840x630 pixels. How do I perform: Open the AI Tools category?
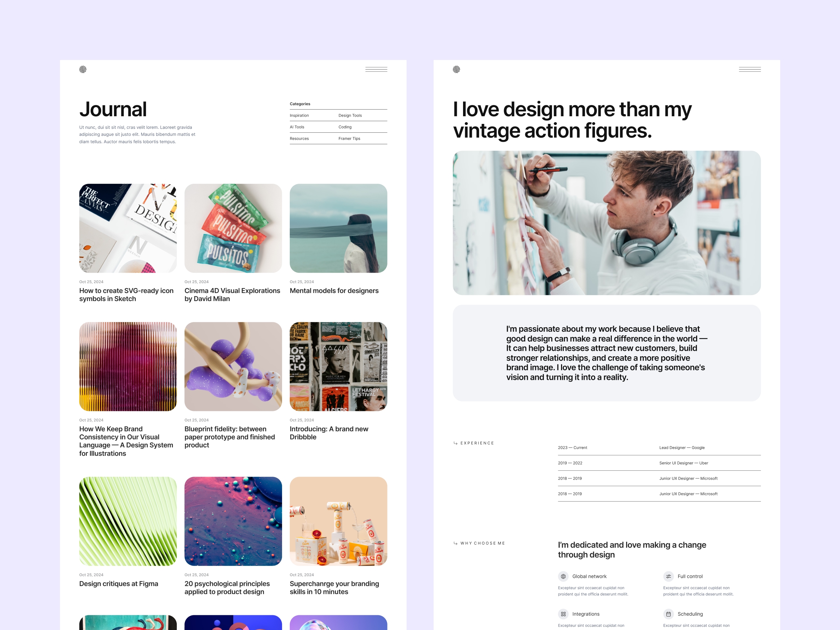pos(297,127)
